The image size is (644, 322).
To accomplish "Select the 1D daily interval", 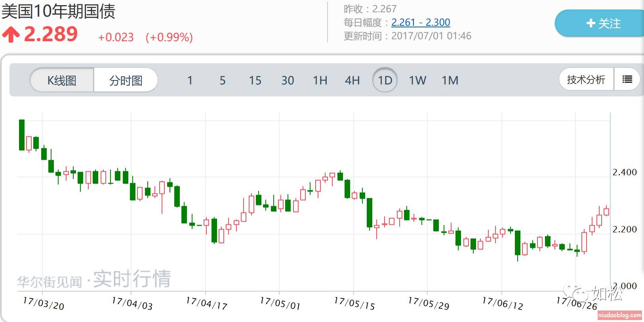I will (x=385, y=80).
